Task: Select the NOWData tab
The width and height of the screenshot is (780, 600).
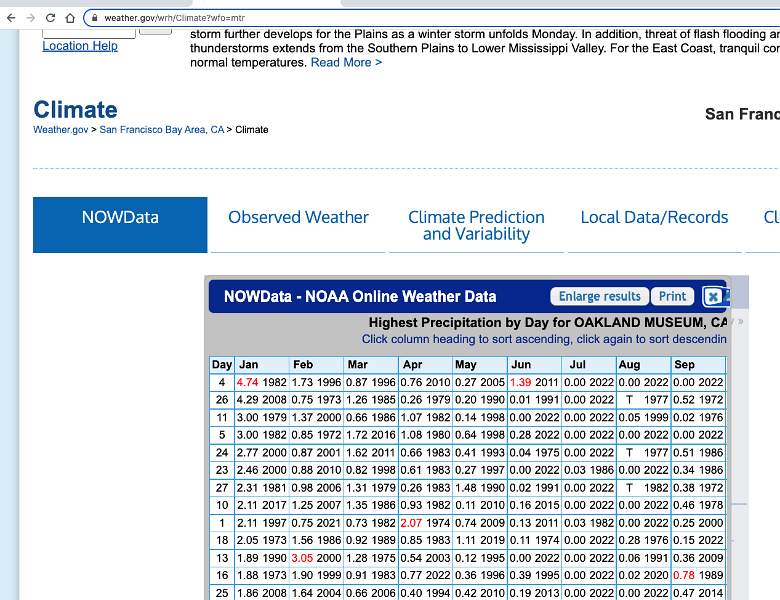Action: click(x=120, y=225)
